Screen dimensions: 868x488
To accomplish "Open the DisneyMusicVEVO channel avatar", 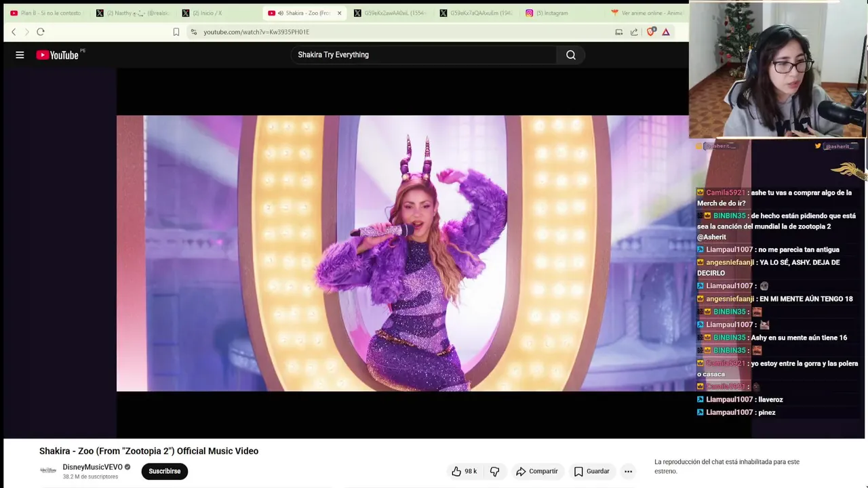I will coord(48,470).
